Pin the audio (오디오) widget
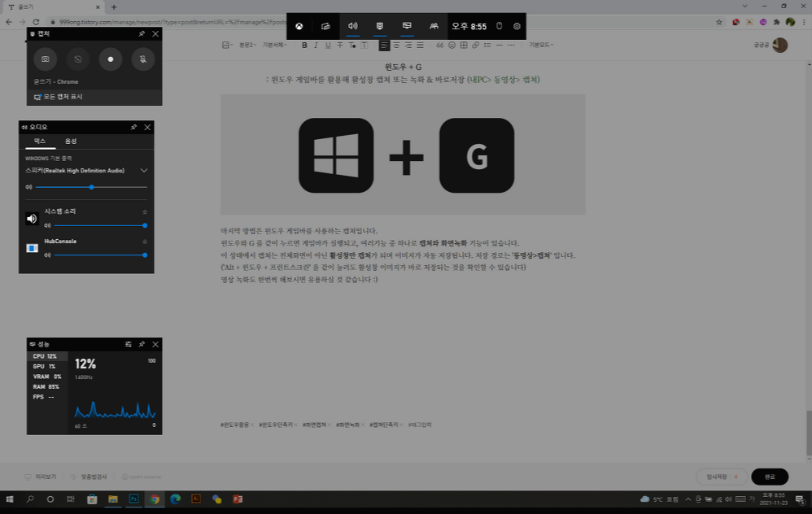The image size is (812, 514). (133, 127)
